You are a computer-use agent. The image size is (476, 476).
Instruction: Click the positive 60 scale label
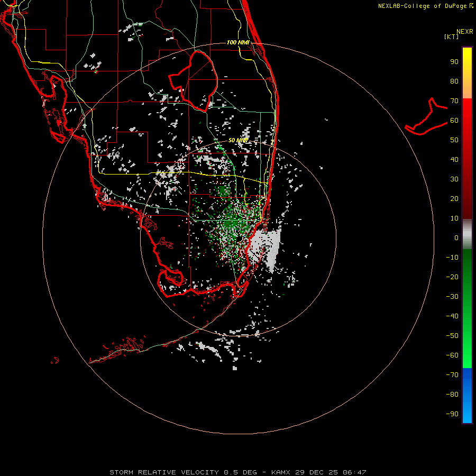tap(454, 121)
